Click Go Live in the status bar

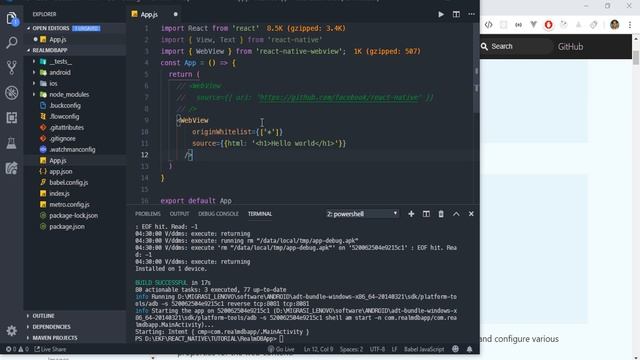pyautogui.click(x=281, y=349)
